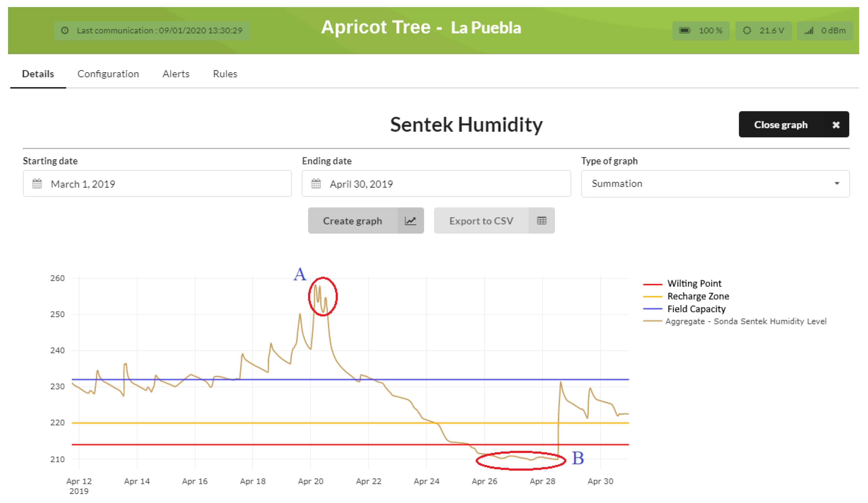Screen dimensions: 868x503
Task: Open the Alerts tab
Action: (176, 74)
